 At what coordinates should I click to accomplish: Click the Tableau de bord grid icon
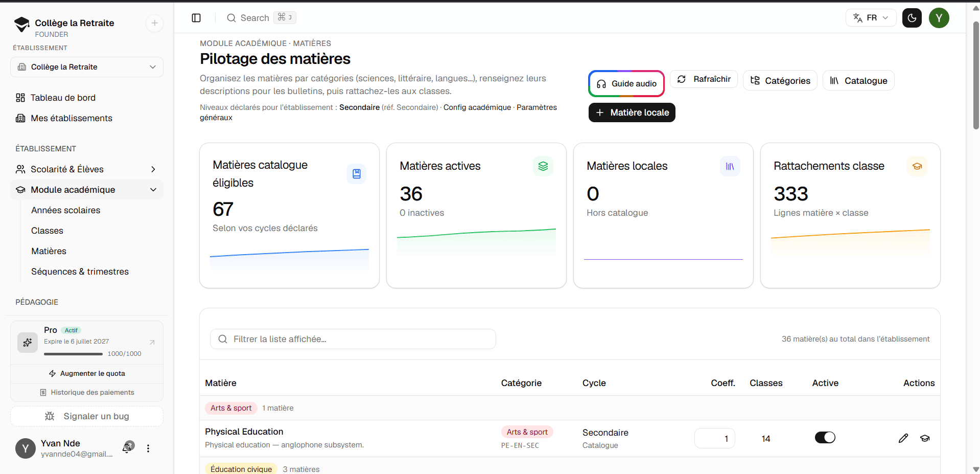tap(20, 98)
